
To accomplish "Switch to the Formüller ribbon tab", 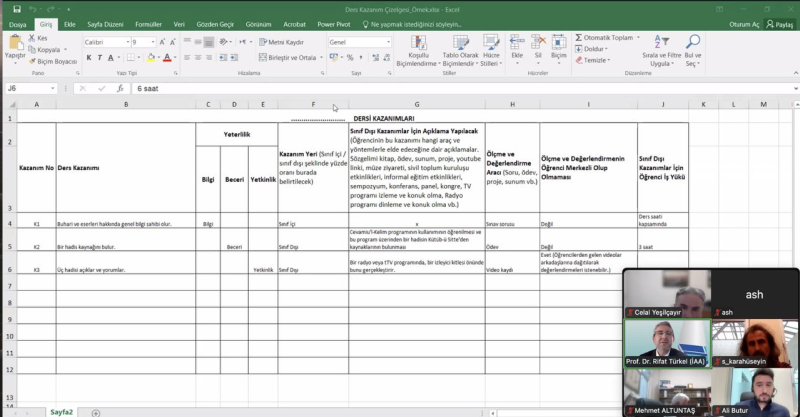I will [x=148, y=23].
